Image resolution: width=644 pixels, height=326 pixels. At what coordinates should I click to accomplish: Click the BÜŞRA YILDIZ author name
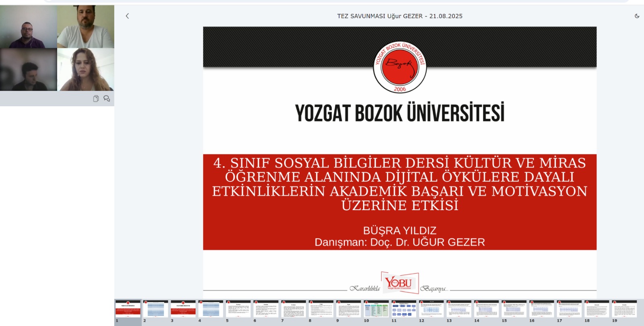point(400,231)
